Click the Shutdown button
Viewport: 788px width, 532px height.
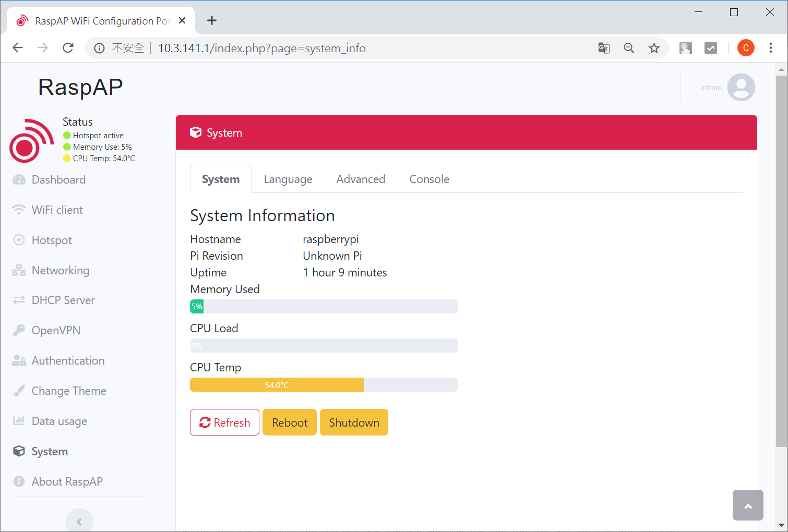coord(354,422)
